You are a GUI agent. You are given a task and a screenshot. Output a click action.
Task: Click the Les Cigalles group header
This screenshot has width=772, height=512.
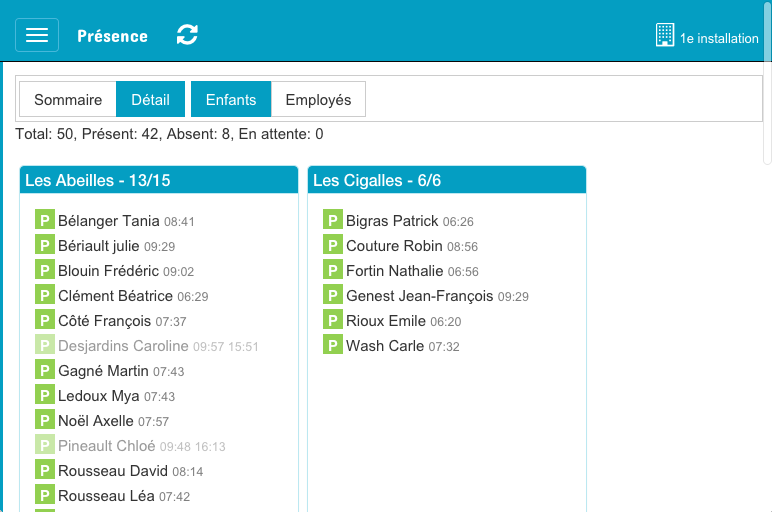446,180
